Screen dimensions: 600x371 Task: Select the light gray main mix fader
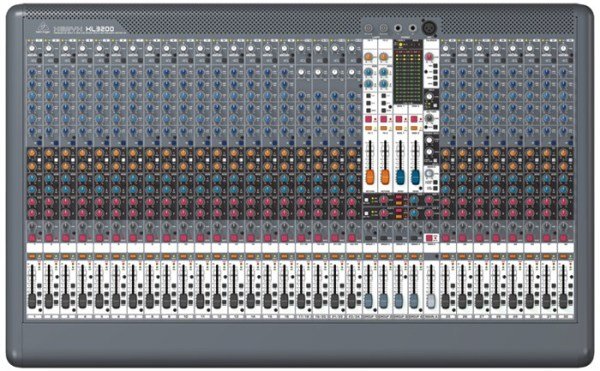tap(431, 301)
